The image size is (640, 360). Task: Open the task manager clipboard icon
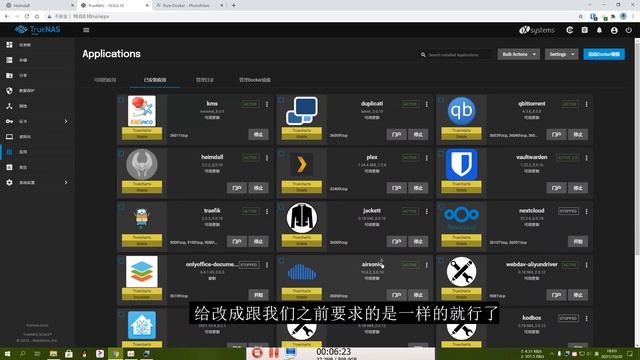[584, 30]
